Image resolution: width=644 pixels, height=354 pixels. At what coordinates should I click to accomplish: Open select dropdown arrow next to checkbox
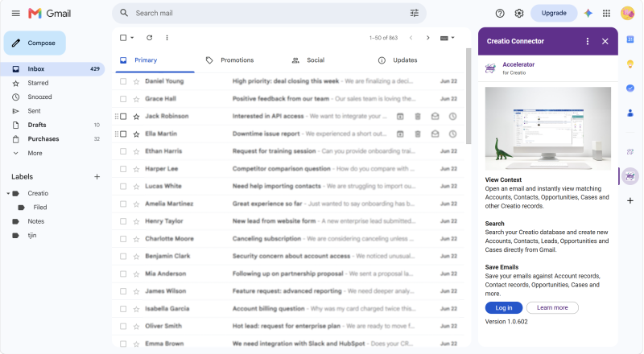(x=132, y=38)
